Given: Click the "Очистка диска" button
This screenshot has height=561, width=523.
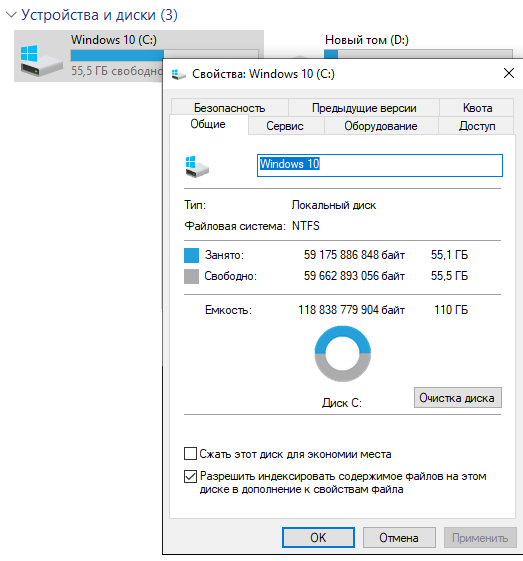Looking at the screenshot, I should point(458,397).
